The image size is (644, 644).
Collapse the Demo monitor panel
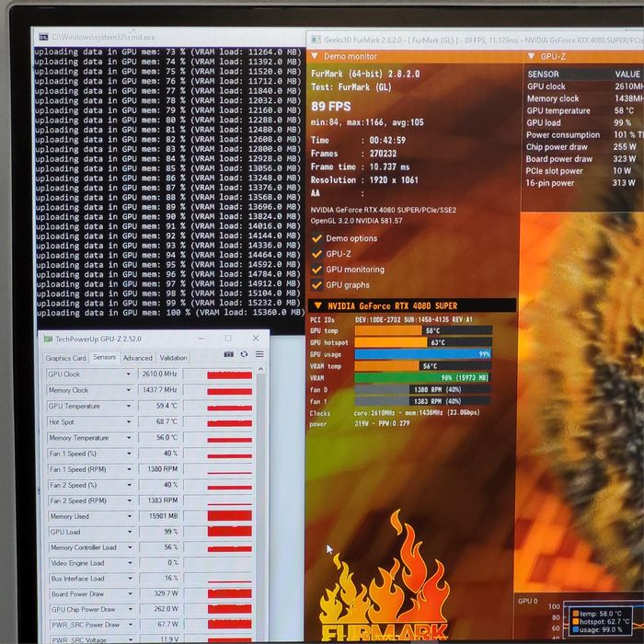pyautogui.click(x=315, y=56)
